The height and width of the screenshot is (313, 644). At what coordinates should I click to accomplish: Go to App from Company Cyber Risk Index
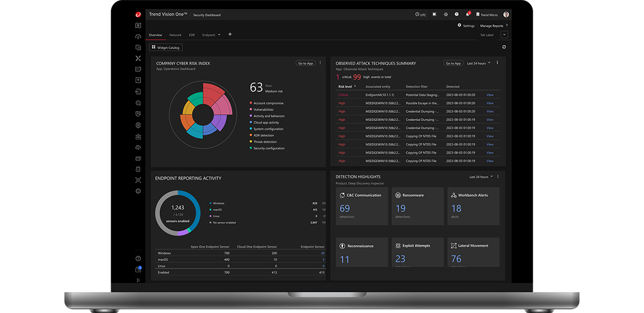(305, 63)
